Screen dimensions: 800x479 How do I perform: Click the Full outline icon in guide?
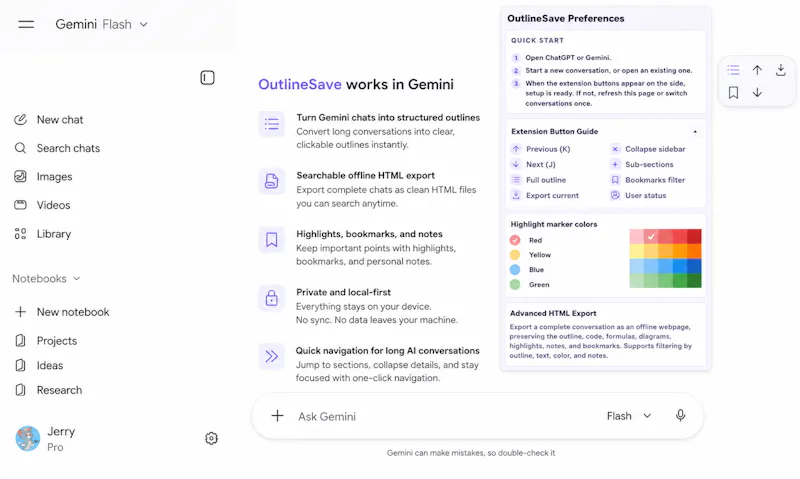(516, 180)
